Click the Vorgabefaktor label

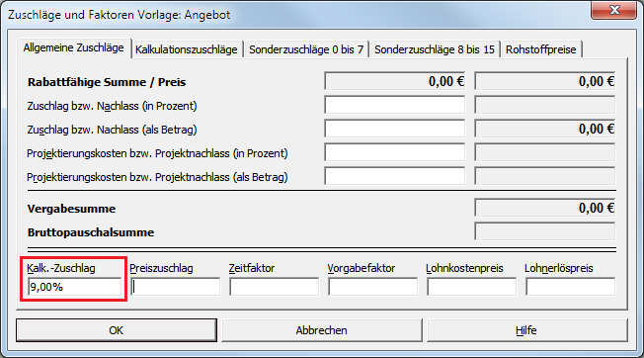pos(362,268)
